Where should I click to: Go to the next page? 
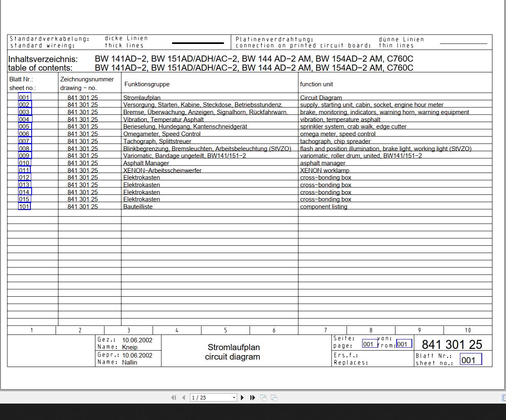[x=242, y=397]
